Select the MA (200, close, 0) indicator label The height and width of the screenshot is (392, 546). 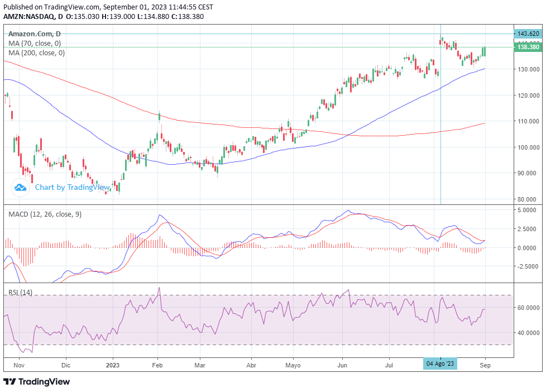(x=36, y=53)
